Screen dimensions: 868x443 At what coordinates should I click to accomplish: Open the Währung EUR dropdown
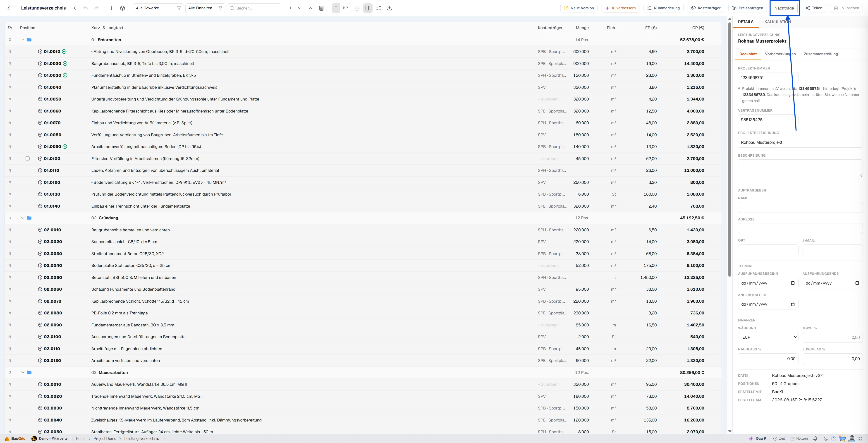(768, 337)
